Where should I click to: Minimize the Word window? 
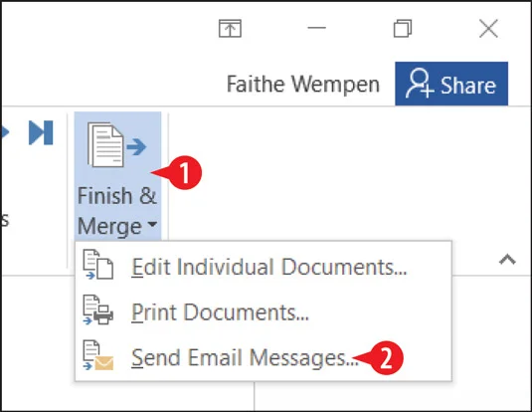tap(317, 28)
